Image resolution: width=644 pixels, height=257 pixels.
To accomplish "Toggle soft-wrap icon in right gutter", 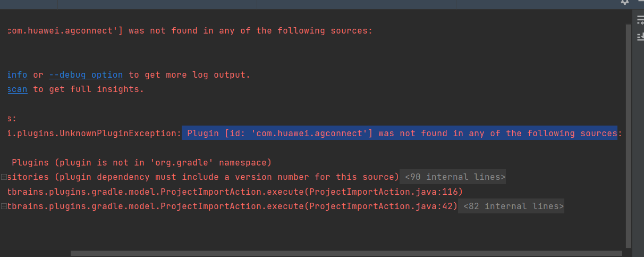I will [x=640, y=20].
